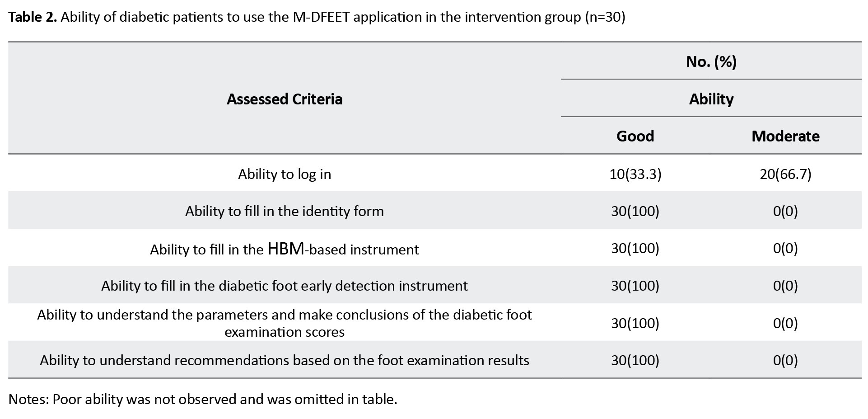The height and width of the screenshot is (419, 868).
Task: Click Good value for identity form row
Action: pyautogui.click(x=635, y=211)
